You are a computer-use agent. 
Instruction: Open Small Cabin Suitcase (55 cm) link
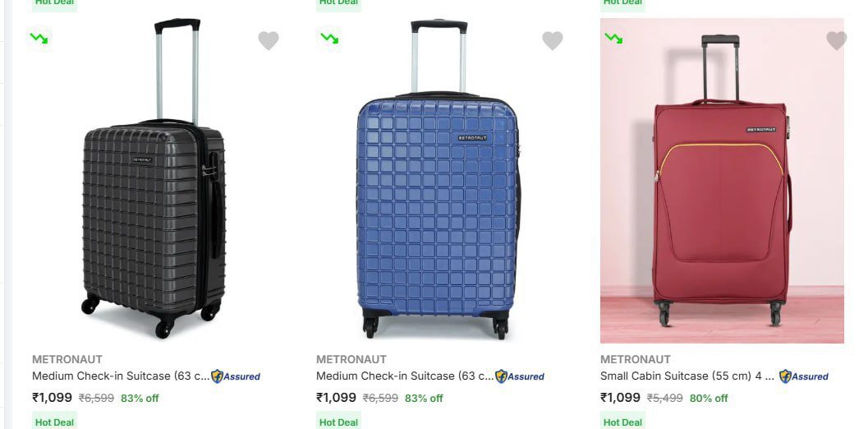[687, 376]
